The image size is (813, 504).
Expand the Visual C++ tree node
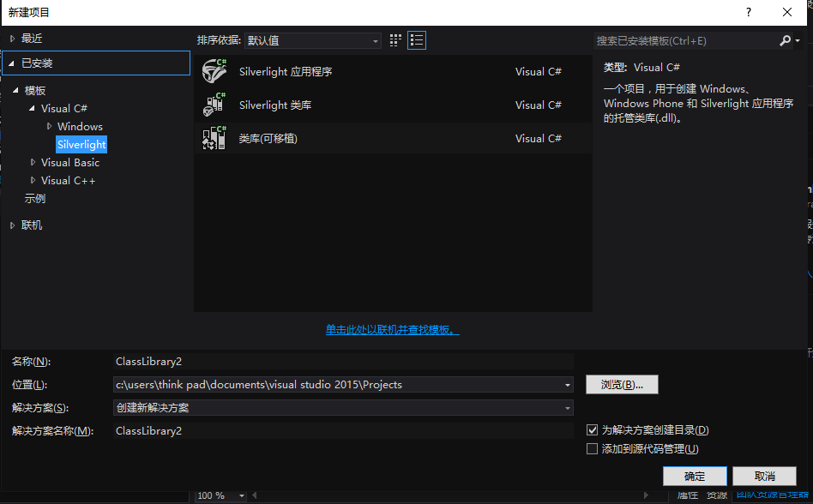tap(33, 180)
